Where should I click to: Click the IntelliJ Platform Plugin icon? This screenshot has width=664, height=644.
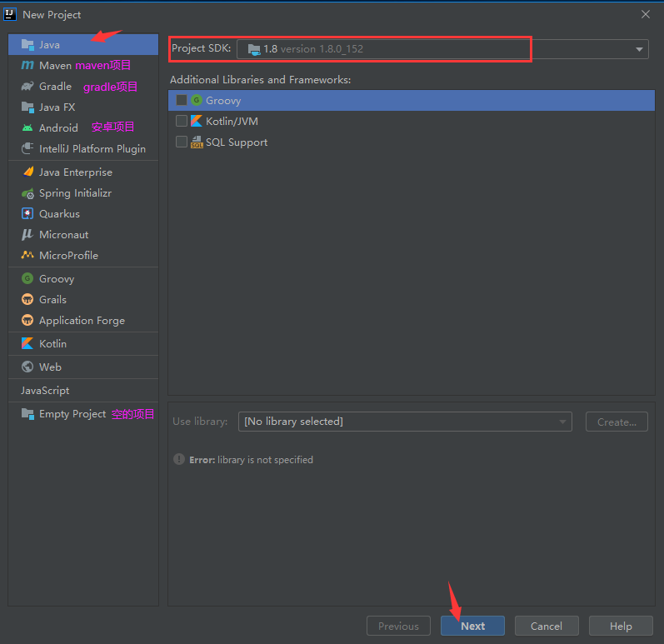27,148
